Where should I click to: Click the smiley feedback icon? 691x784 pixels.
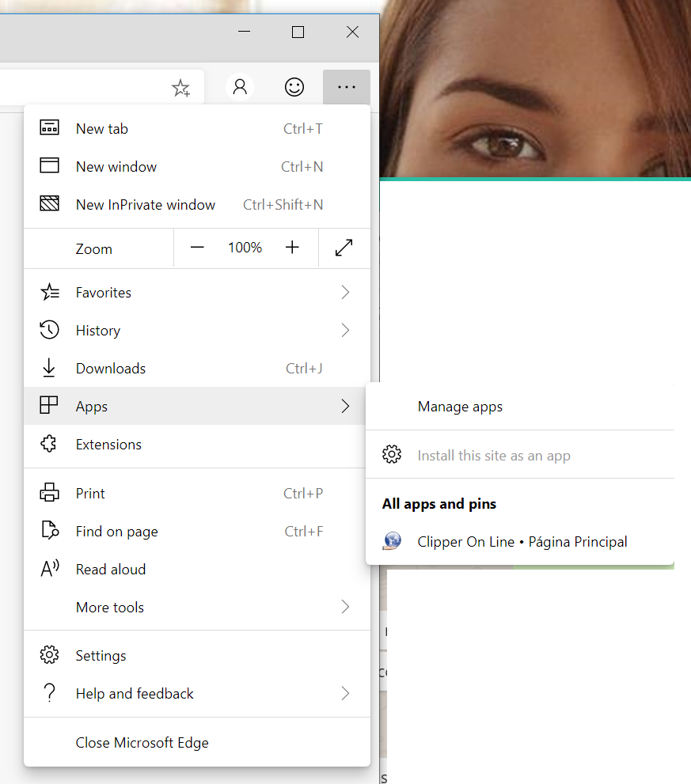(x=294, y=87)
